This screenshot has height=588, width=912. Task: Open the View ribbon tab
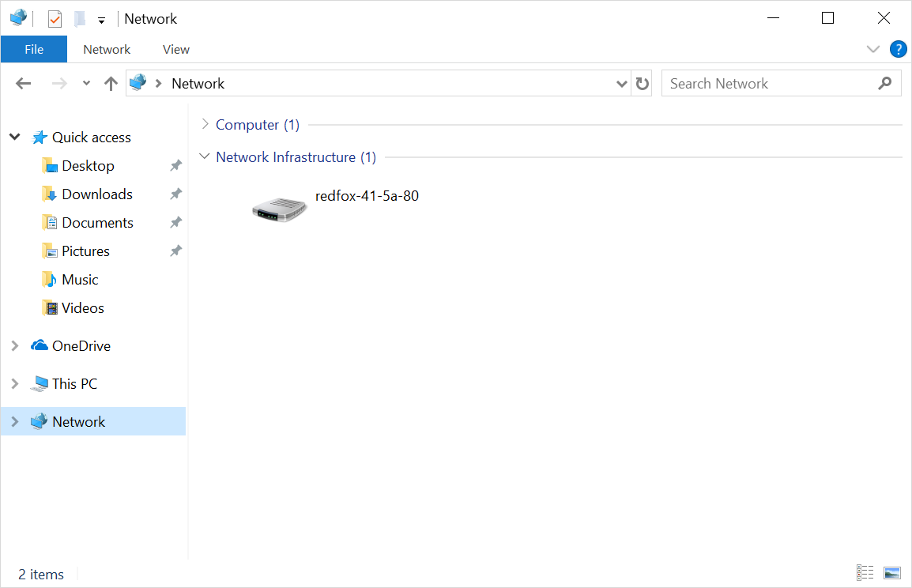click(x=175, y=50)
